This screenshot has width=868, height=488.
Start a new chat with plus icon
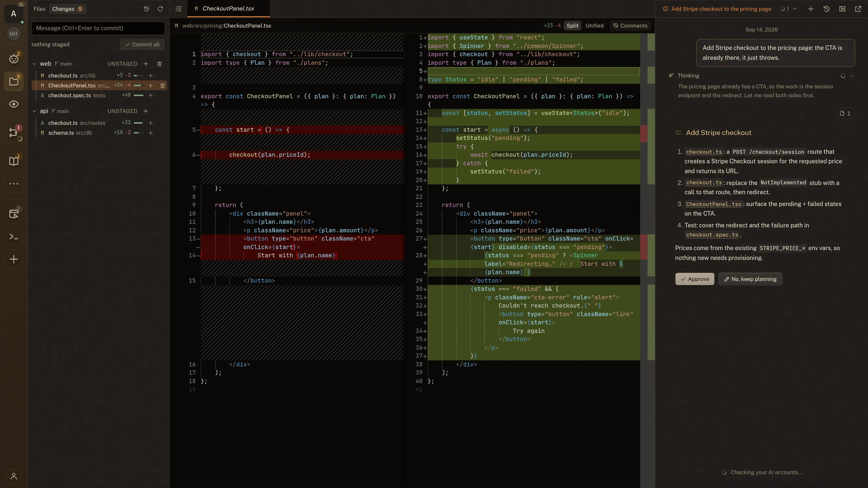point(811,9)
